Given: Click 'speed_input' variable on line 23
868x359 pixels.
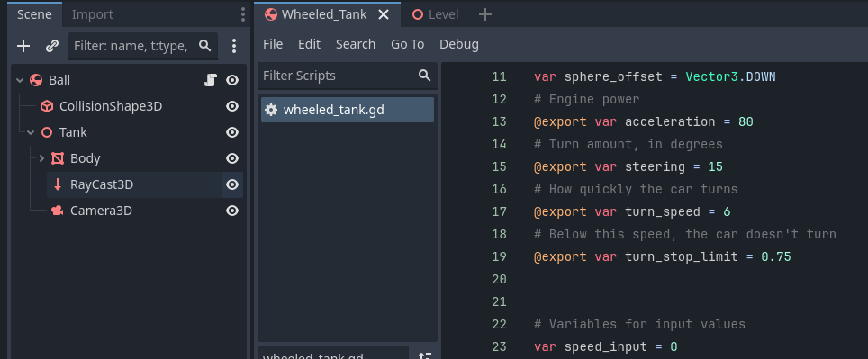Looking at the screenshot, I should [x=606, y=347].
